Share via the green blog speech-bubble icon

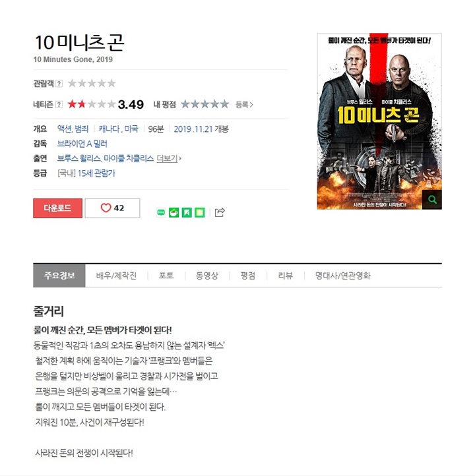(161, 212)
